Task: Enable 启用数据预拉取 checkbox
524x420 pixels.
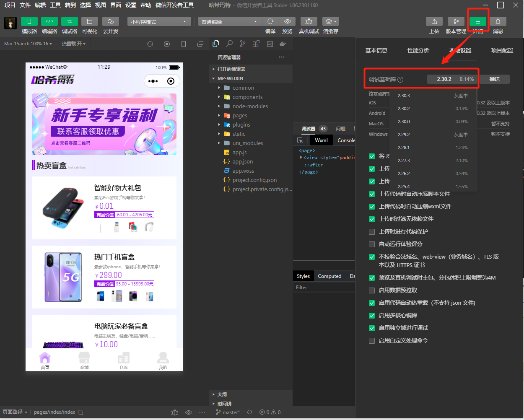Action: pyautogui.click(x=372, y=290)
